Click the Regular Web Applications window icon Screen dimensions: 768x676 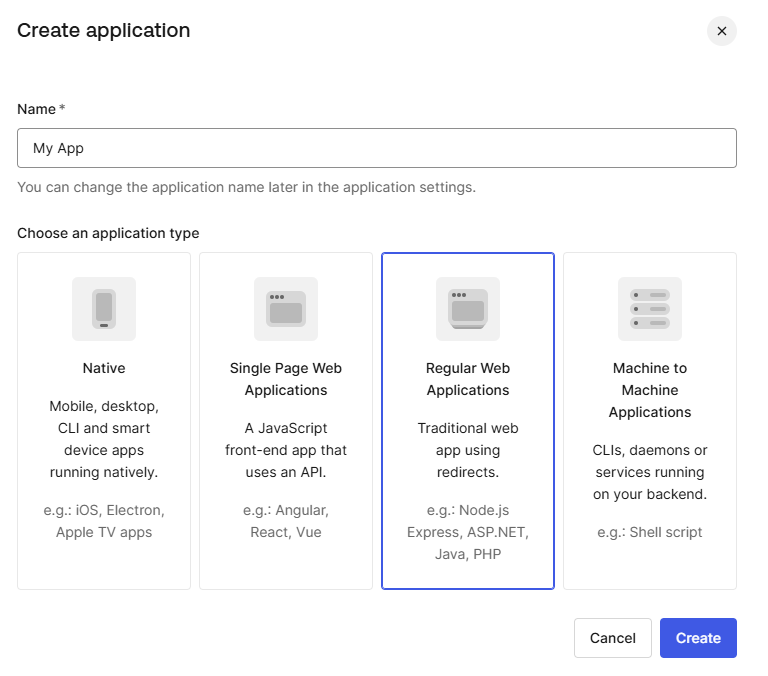point(468,308)
